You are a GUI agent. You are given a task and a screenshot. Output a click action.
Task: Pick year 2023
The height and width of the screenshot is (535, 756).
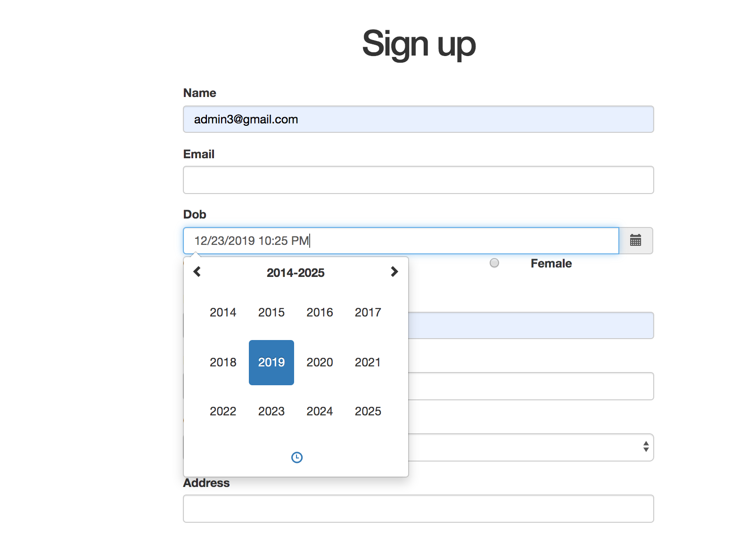tap(271, 411)
